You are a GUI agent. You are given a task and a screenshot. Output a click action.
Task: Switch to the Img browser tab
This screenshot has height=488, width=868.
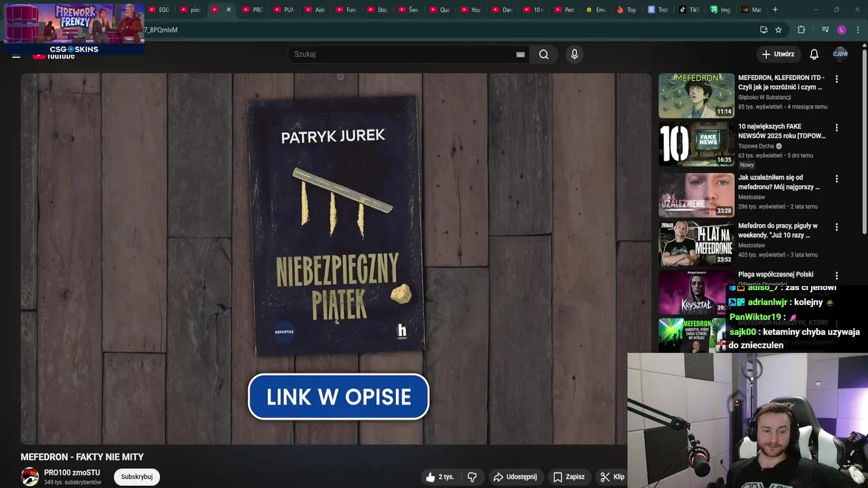click(x=720, y=9)
